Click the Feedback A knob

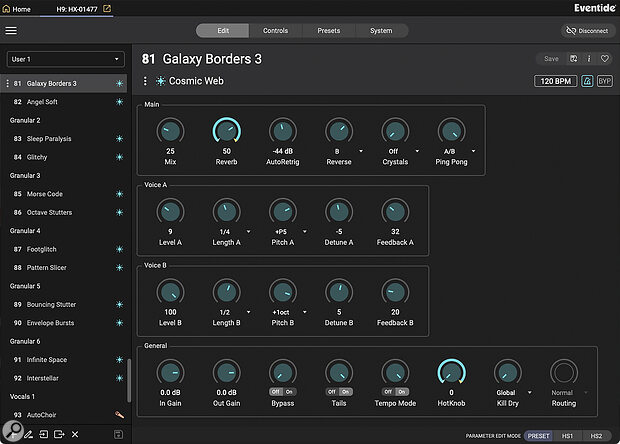coord(395,212)
